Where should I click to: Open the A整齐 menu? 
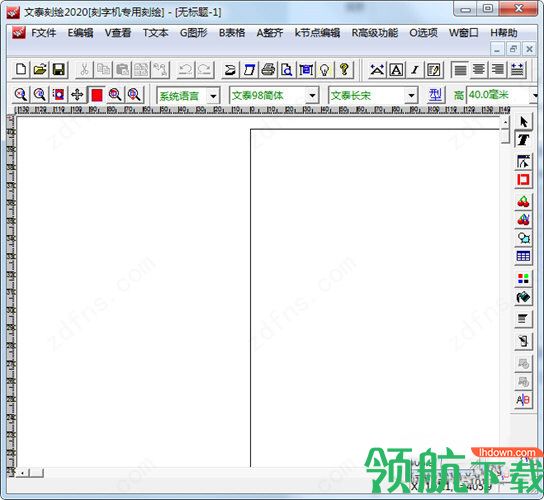pos(270,33)
